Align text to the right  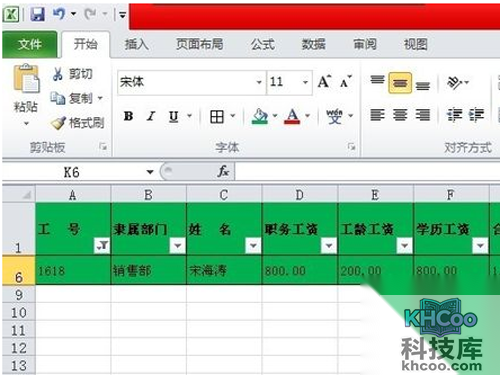click(422, 115)
